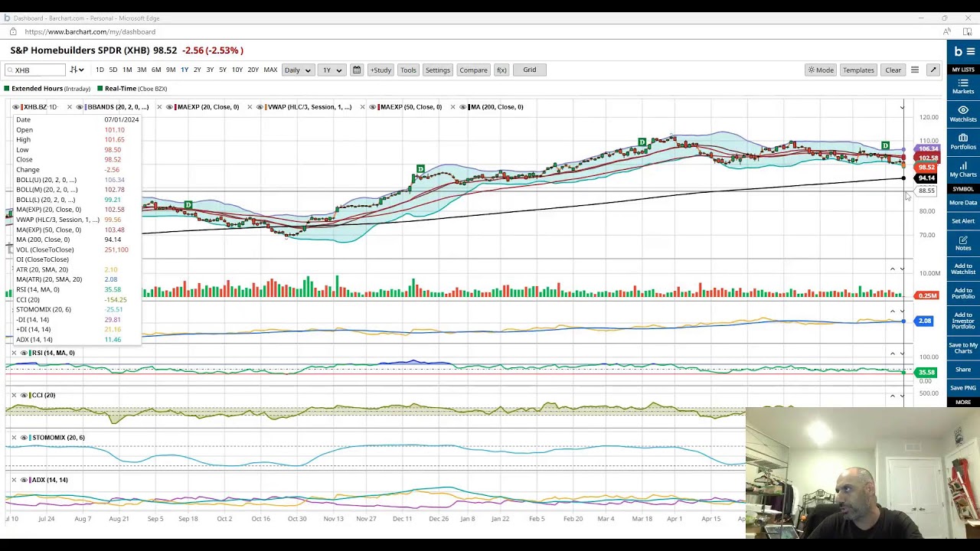Toggle visibility of BBANDS overlay
This screenshot has height=551, width=980.
pyautogui.click(x=80, y=107)
